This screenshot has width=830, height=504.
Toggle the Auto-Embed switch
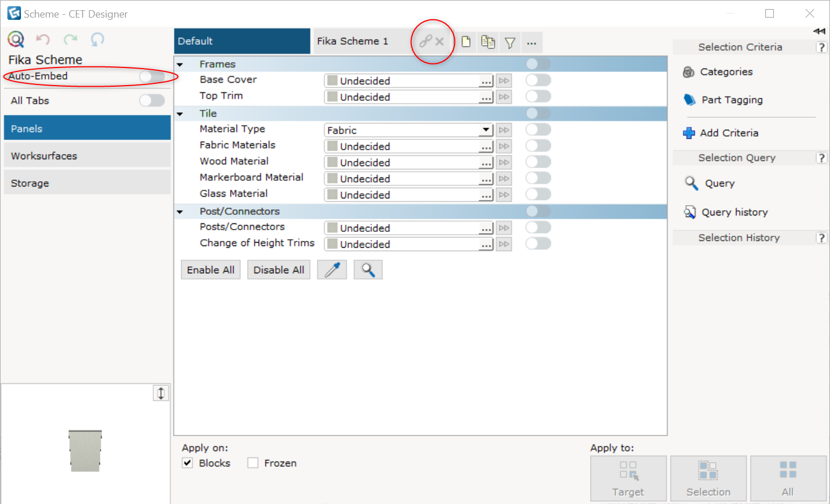152,76
